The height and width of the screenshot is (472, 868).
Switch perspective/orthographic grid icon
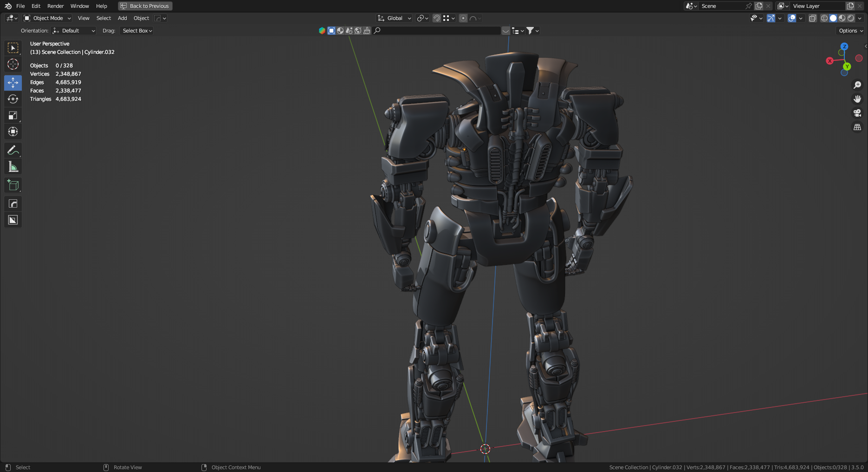coord(857,127)
